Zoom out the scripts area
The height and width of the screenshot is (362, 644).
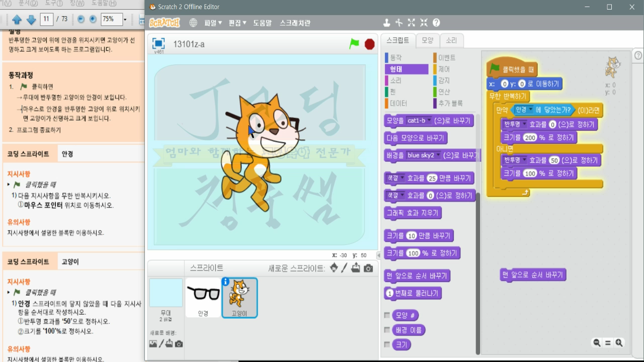point(597,343)
